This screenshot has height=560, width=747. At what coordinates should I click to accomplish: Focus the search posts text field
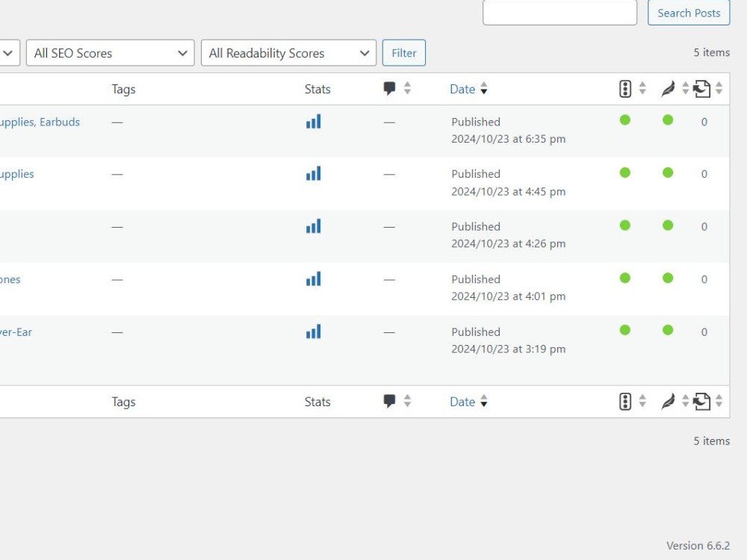[560, 12]
